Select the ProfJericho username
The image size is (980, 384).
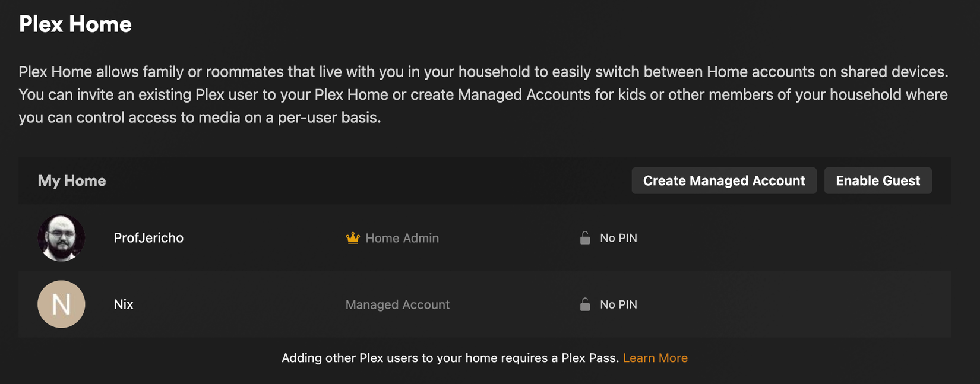pos(148,238)
